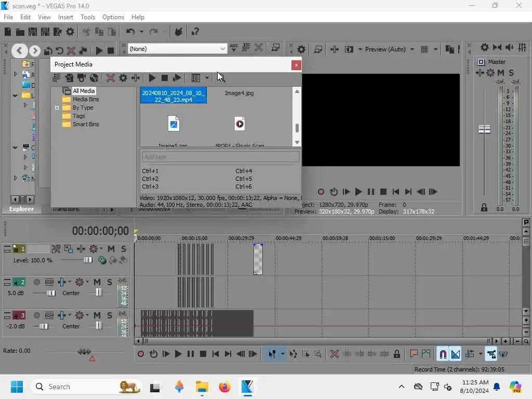Close the Project Media window
This screenshot has height=399, width=532.
(x=296, y=65)
